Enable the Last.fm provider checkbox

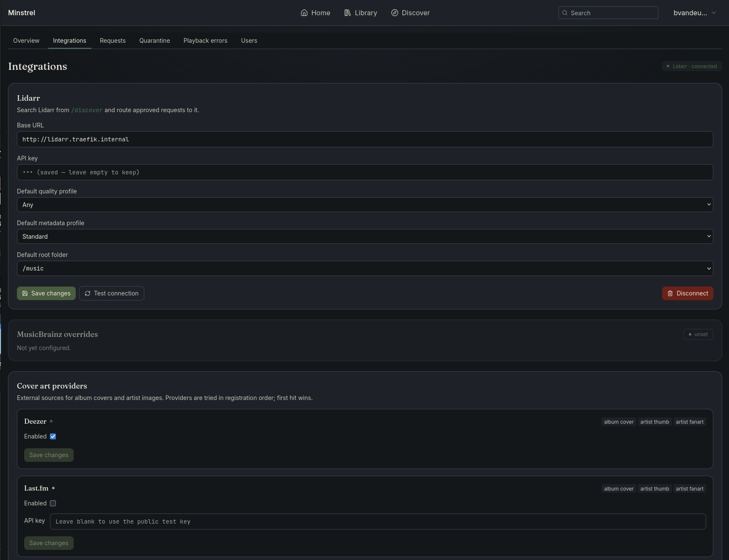53,503
